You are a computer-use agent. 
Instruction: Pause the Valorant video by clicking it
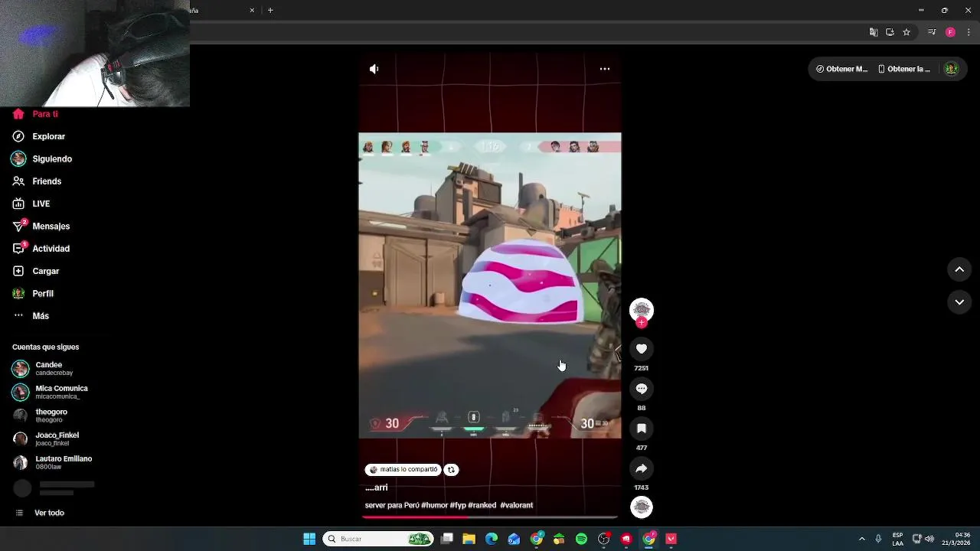[x=490, y=285]
